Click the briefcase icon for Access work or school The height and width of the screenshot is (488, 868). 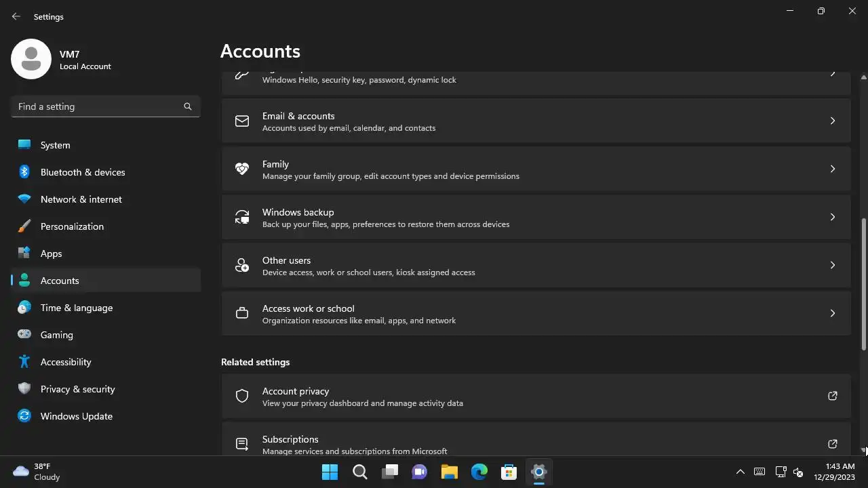[x=242, y=313]
